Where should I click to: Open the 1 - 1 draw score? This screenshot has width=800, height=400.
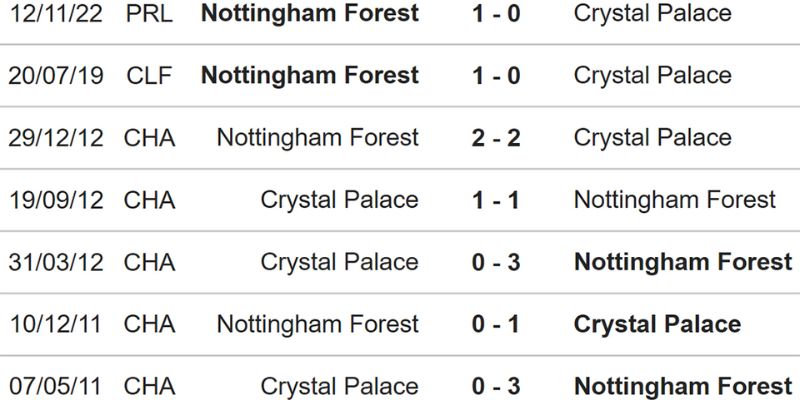tap(496, 200)
